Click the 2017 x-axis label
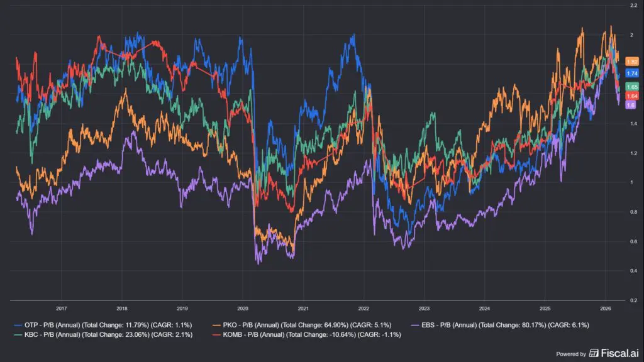The image size is (644, 362). pyautogui.click(x=61, y=308)
